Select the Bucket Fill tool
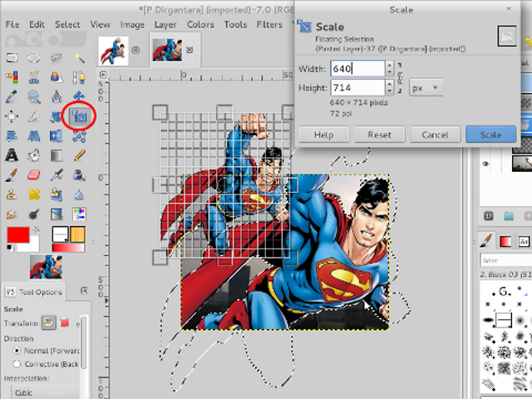This screenshot has width=532, height=399. (x=33, y=155)
